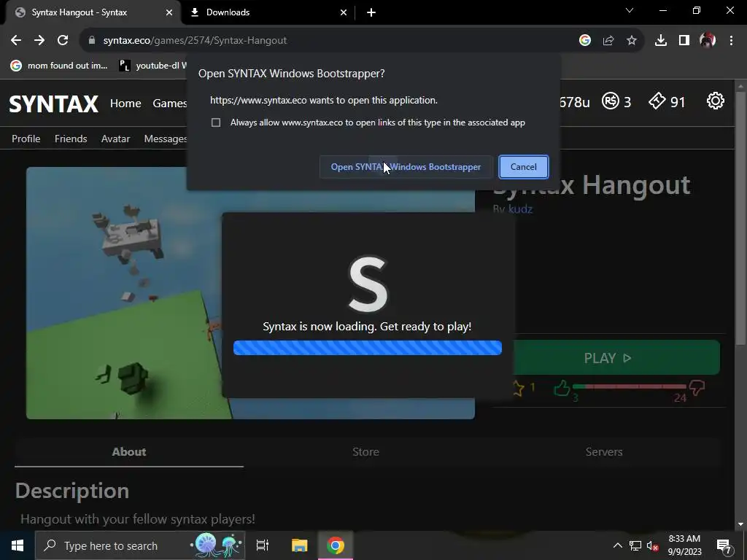747x560 pixels.
Task: Open the notification center icon
Action: 724,546
